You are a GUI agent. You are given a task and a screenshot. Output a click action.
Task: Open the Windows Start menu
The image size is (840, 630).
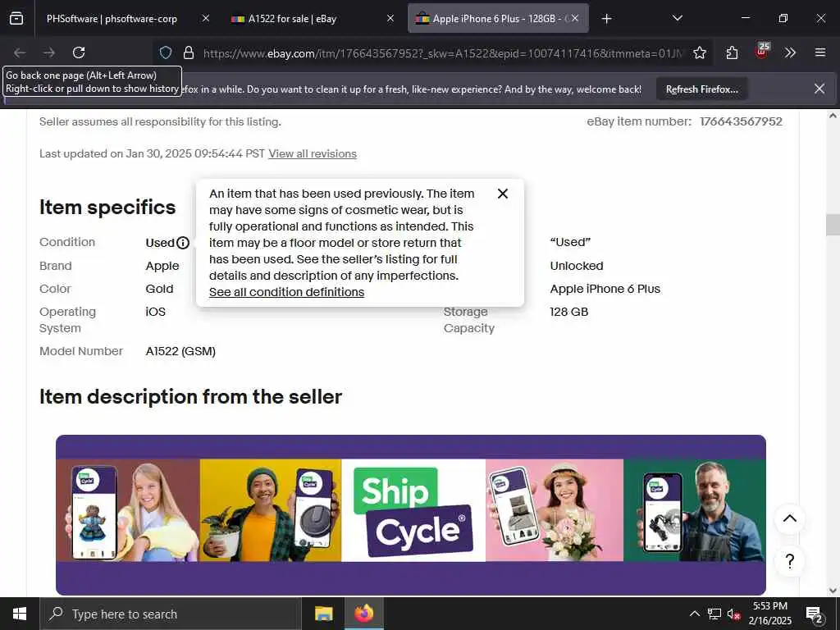pos(20,614)
